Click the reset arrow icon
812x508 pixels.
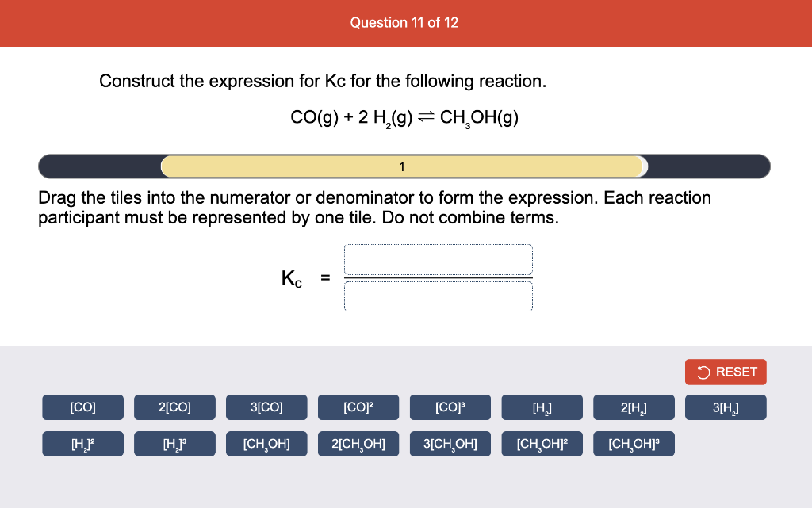point(702,372)
